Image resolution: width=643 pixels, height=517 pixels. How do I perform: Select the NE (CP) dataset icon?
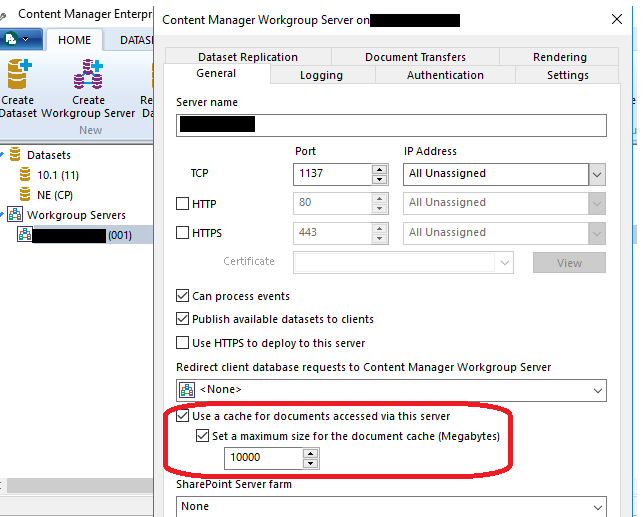[25, 194]
